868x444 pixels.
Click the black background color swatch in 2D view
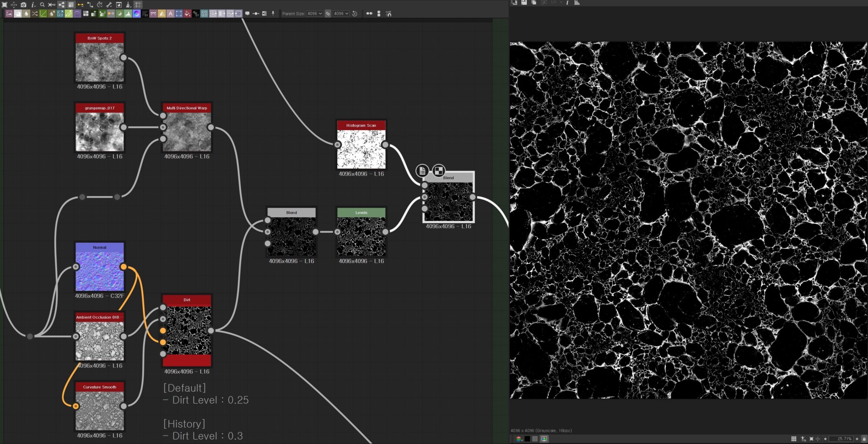point(527,439)
